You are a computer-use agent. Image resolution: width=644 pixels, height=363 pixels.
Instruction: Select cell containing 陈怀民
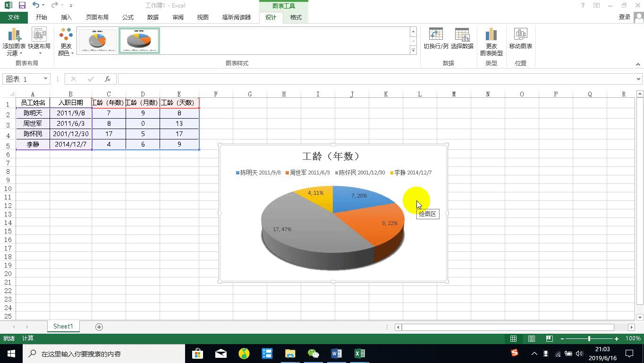pos(33,134)
